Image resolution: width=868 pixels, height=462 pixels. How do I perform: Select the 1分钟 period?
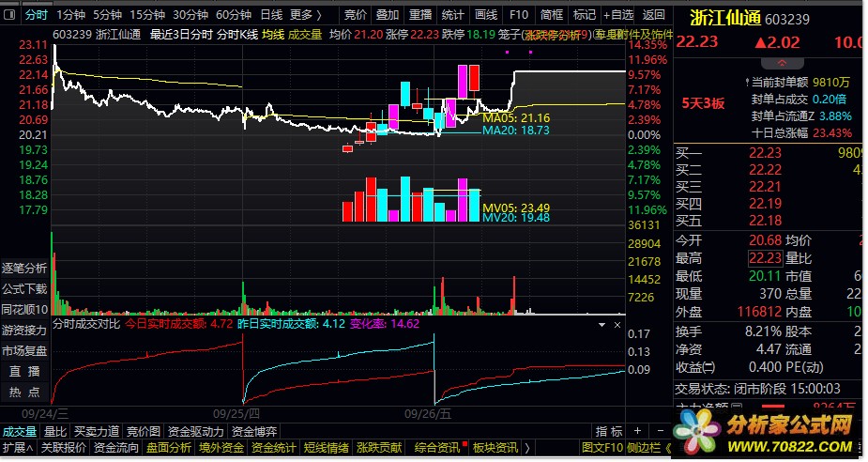(x=71, y=15)
